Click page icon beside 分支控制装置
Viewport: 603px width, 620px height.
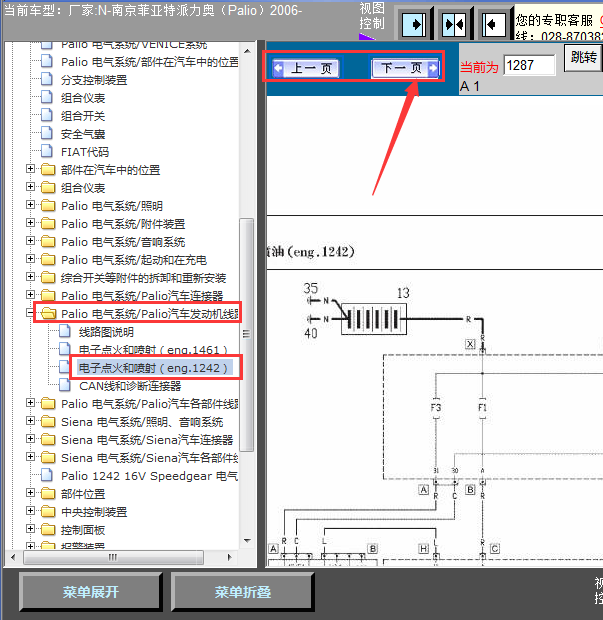47,79
